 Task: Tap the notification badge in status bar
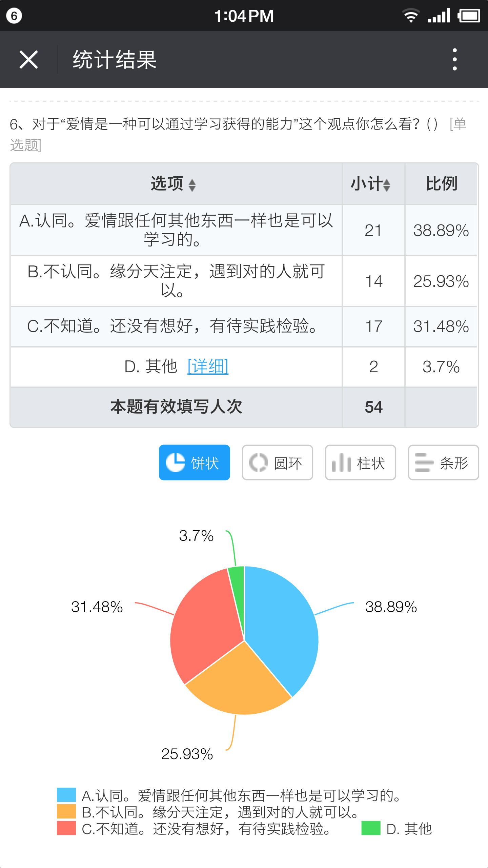pyautogui.click(x=14, y=16)
